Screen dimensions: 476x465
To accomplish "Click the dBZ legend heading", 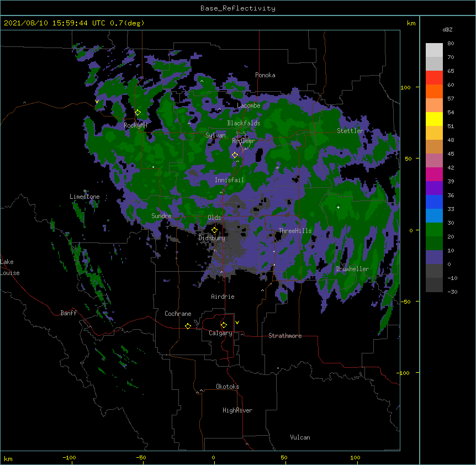I will pos(447,30).
